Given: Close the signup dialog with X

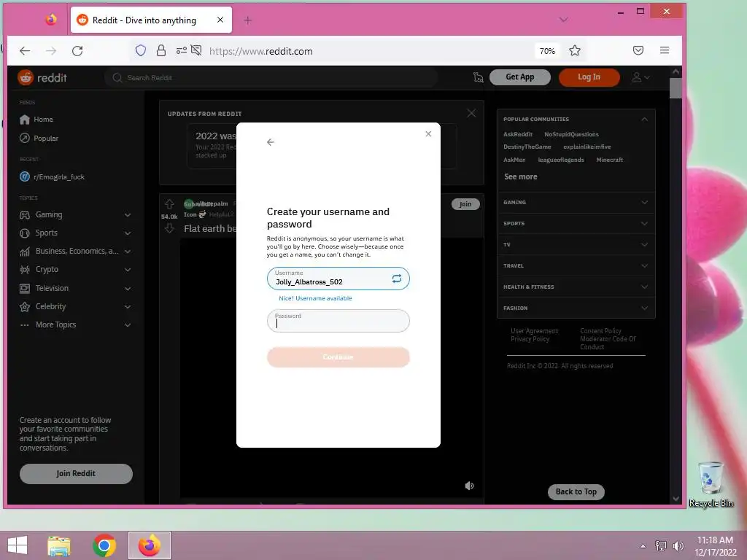Looking at the screenshot, I should pyautogui.click(x=428, y=134).
